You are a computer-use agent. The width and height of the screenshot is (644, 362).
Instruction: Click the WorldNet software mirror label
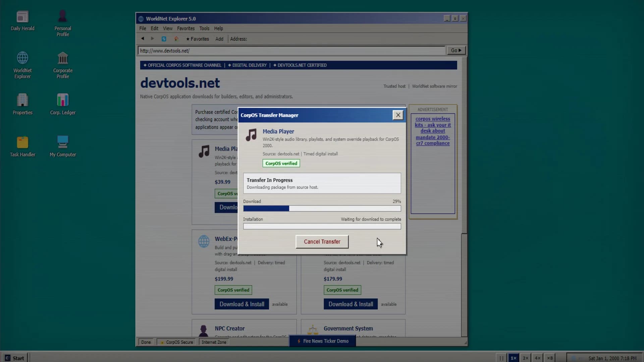[434, 86]
